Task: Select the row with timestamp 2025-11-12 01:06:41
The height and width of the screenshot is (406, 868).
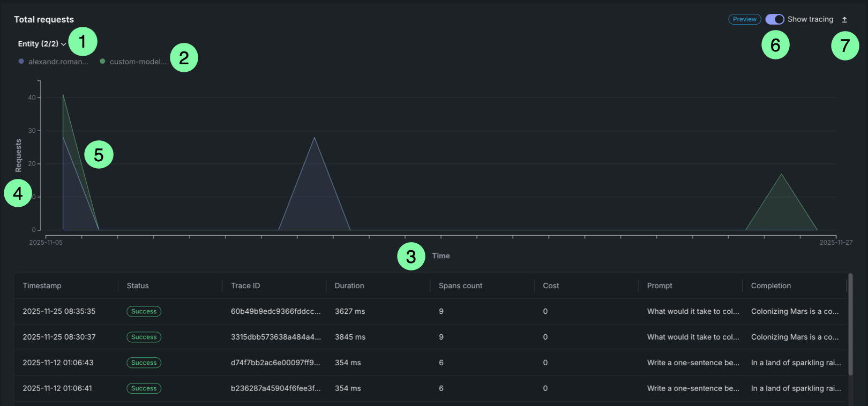Action: tap(57, 389)
